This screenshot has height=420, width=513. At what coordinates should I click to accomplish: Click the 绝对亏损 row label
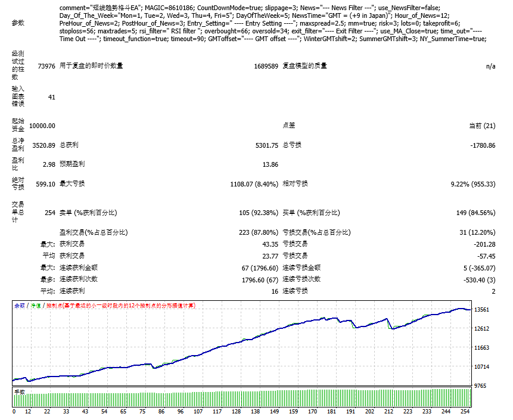click(x=18, y=181)
